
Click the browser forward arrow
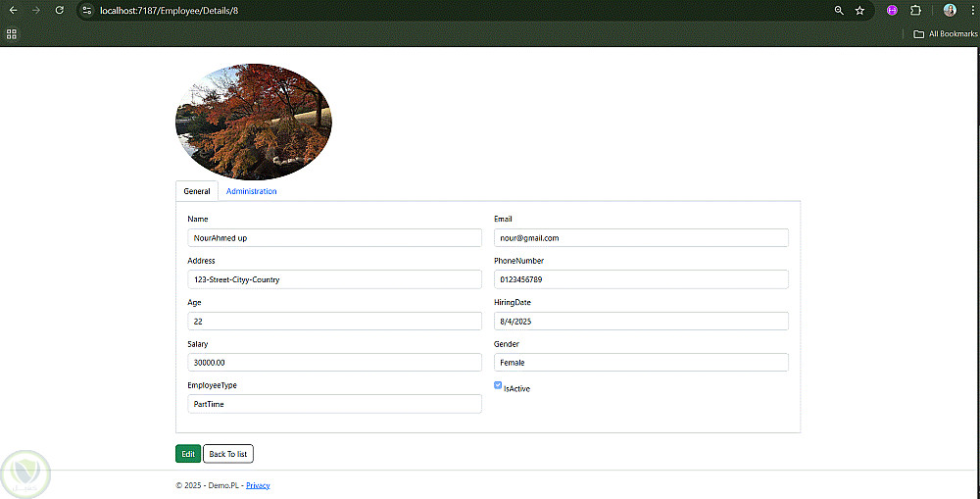coord(36,11)
